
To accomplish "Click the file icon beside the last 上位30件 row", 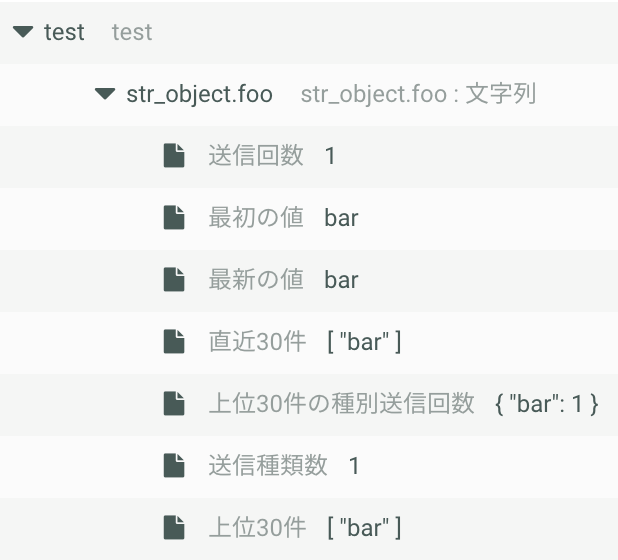I will (x=174, y=527).
